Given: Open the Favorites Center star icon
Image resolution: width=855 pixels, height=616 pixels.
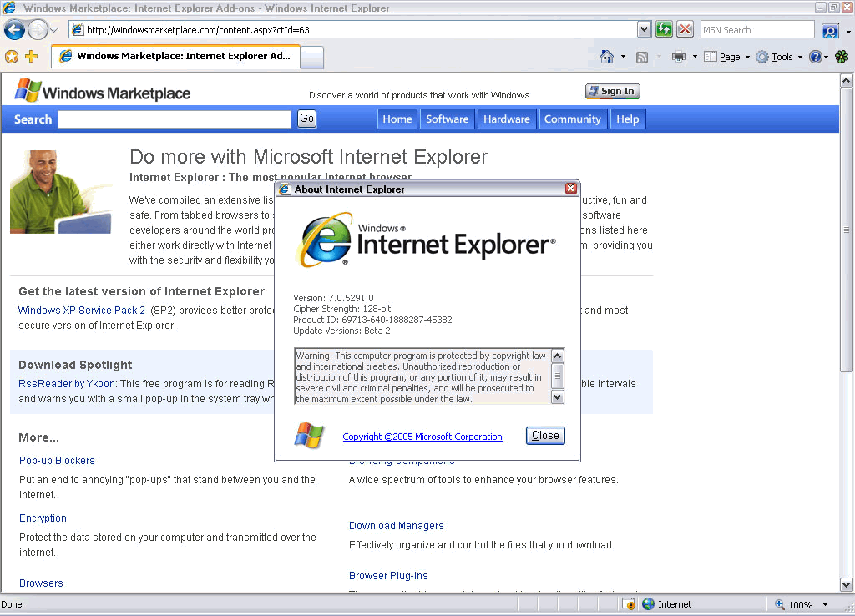Looking at the screenshot, I should tap(12, 56).
